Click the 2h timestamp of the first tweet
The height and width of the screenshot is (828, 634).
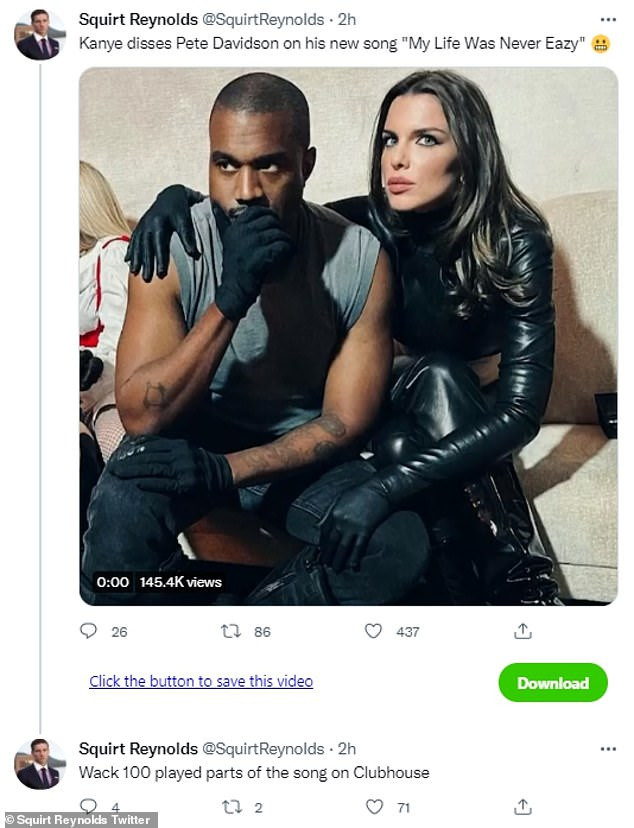pos(346,19)
